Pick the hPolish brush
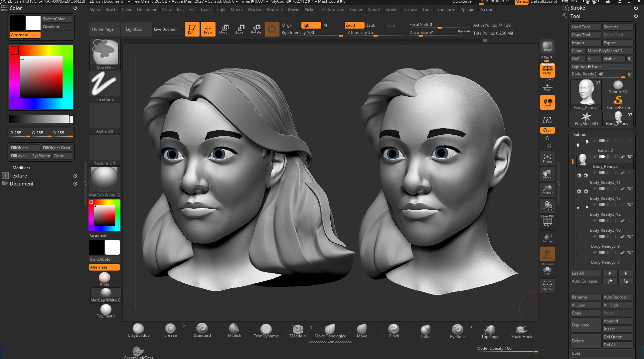The image size is (644, 359). [234, 330]
